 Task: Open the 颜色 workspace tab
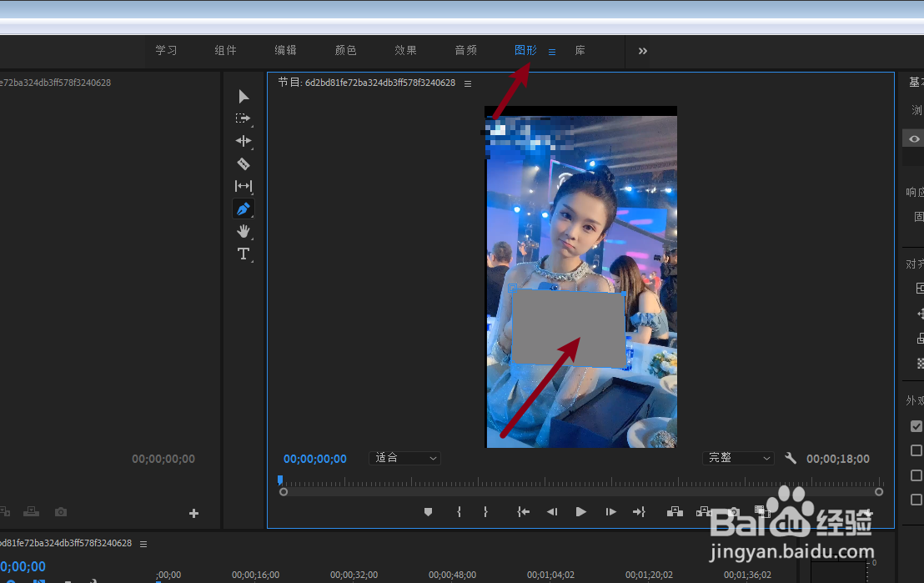coord(345,51)
